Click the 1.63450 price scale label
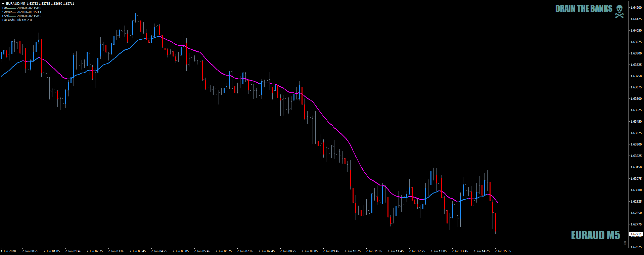Screen dimensions: 644x255 (x=636, y=121)
